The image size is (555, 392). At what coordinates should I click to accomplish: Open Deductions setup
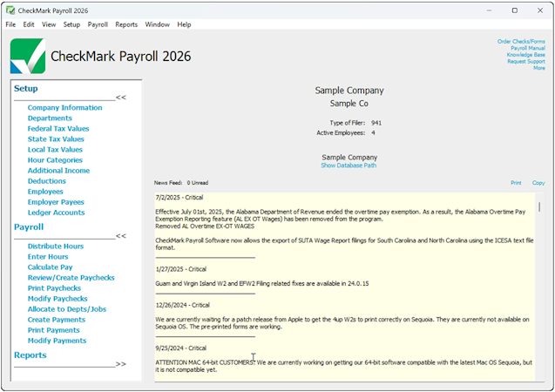pyautogui.click(x=47, y=181)
